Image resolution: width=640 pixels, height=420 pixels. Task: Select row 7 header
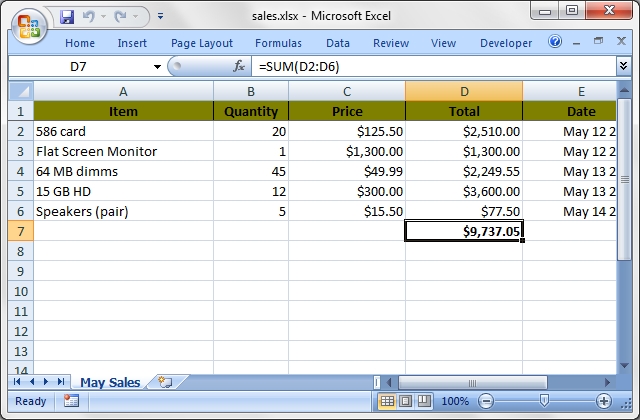click(20, 231)
